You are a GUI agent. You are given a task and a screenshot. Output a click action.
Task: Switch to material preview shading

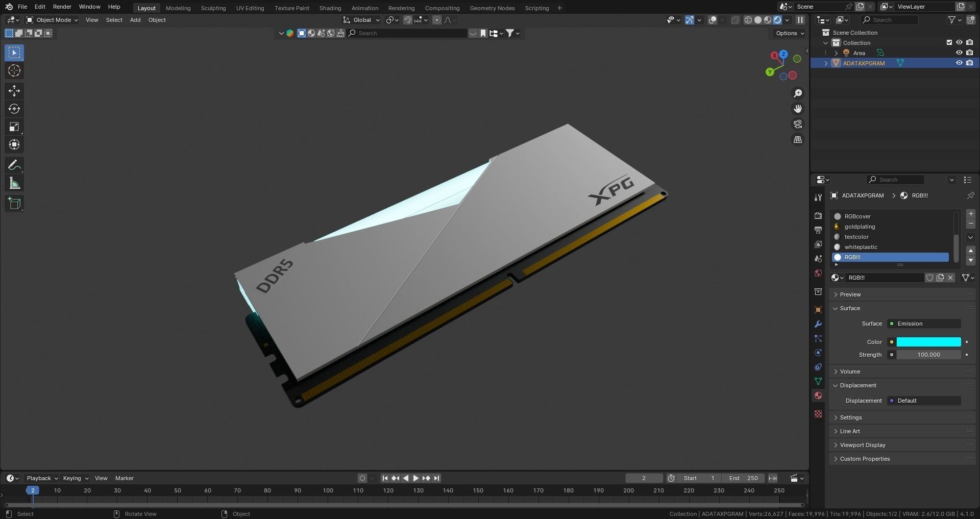click(x=768, y=20)
